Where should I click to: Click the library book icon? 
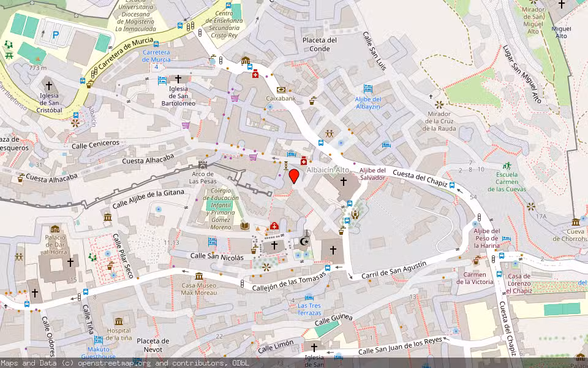(245, 226)
